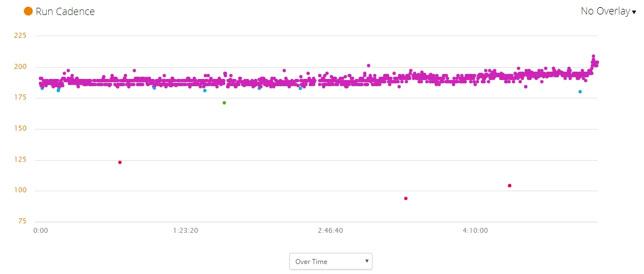The image size is (644, 274).
Task: Click the 1:23:20 time axis label
Action: click(185, 230)
